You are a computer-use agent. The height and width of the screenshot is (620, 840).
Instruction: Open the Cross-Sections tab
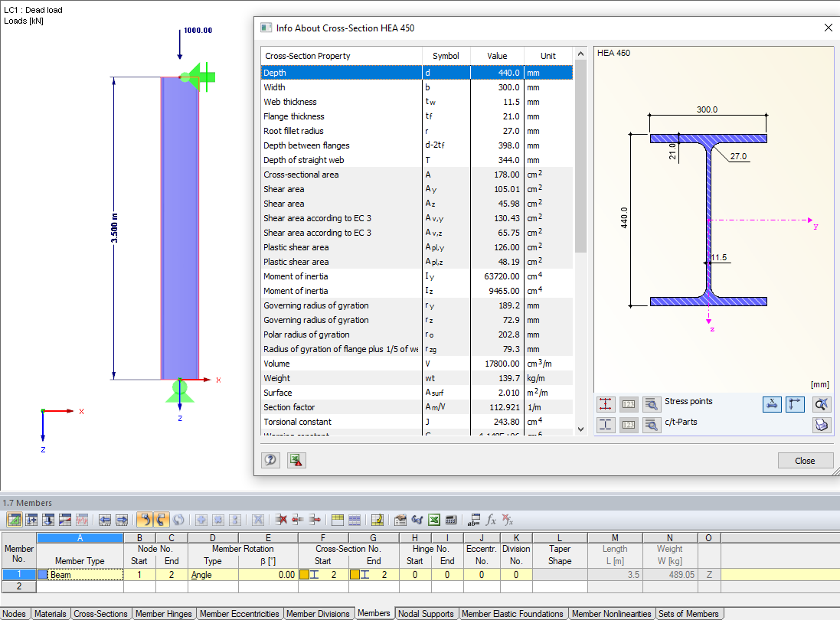point(100,614)
